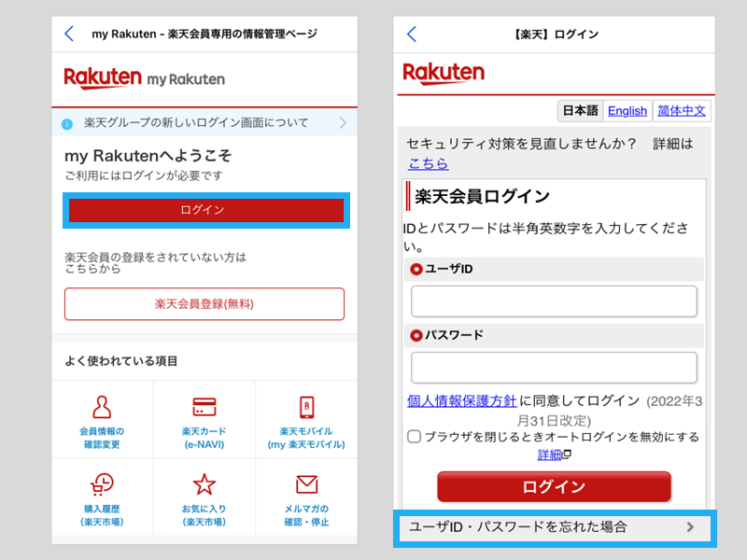Tap back arrow on my Rakuten page
The height and width of the screenshot is (560, 747).
[x=69, y=34]
